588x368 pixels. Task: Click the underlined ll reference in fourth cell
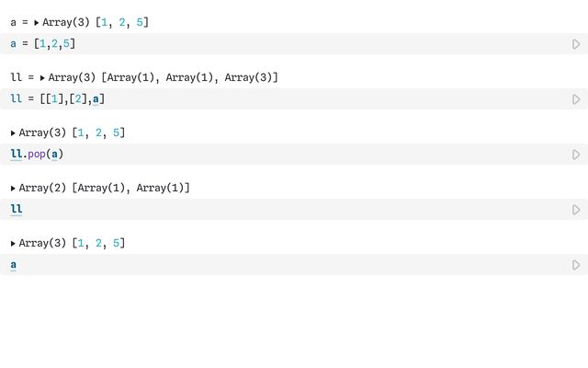tap(17, 209)
